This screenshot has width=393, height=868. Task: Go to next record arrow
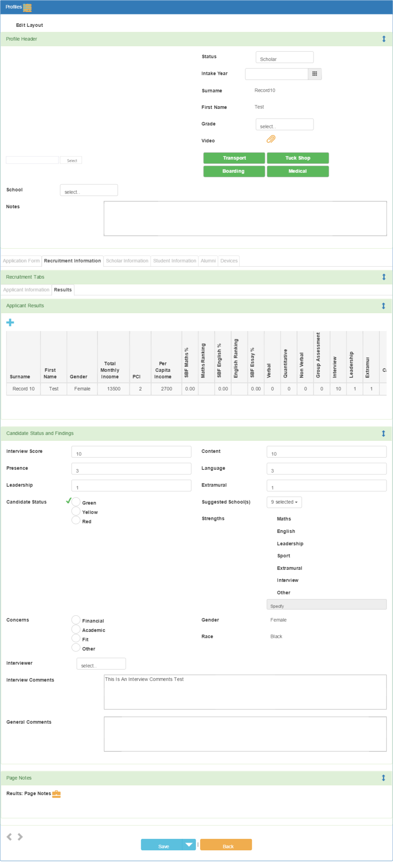point(20,837)
